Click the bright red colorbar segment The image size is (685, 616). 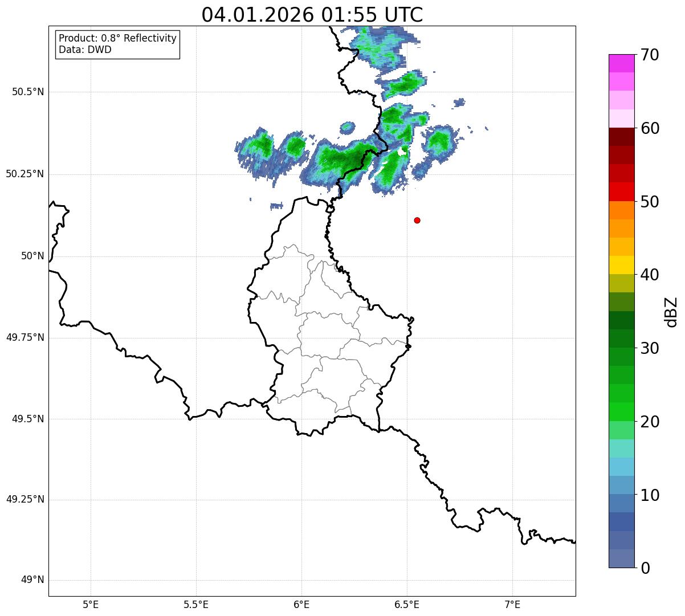coord(621,191)
